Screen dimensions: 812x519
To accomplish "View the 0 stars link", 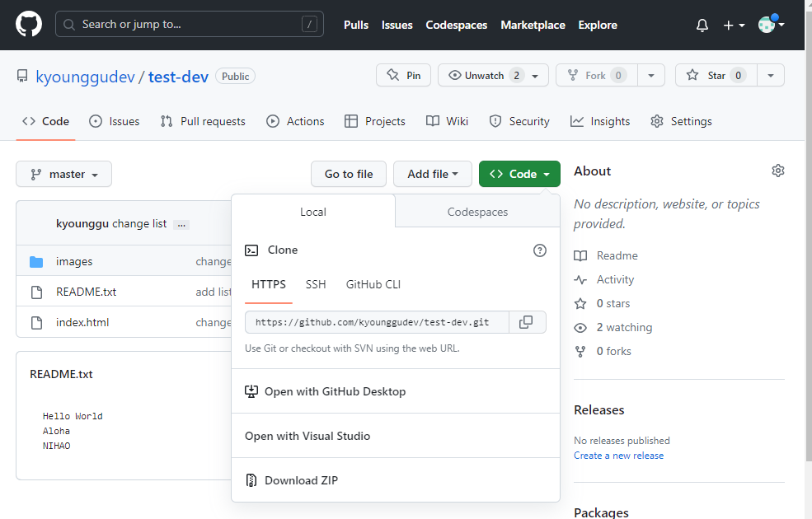I will 602,303.
